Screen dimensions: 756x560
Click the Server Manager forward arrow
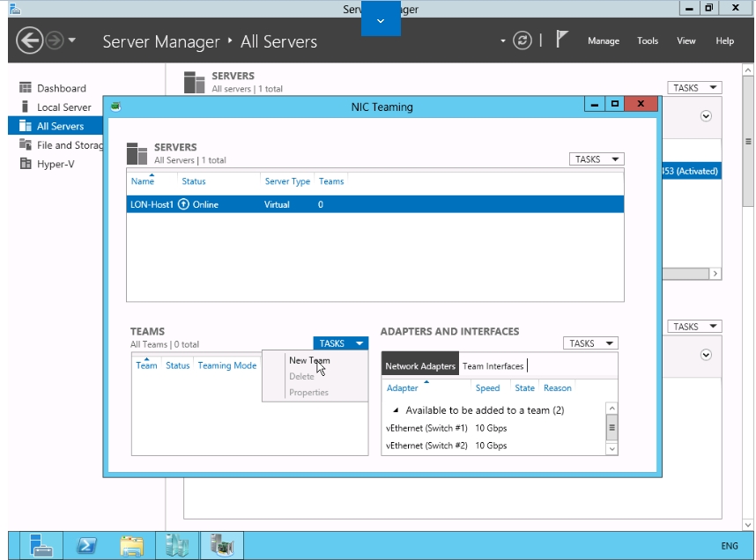click(55, 40)
